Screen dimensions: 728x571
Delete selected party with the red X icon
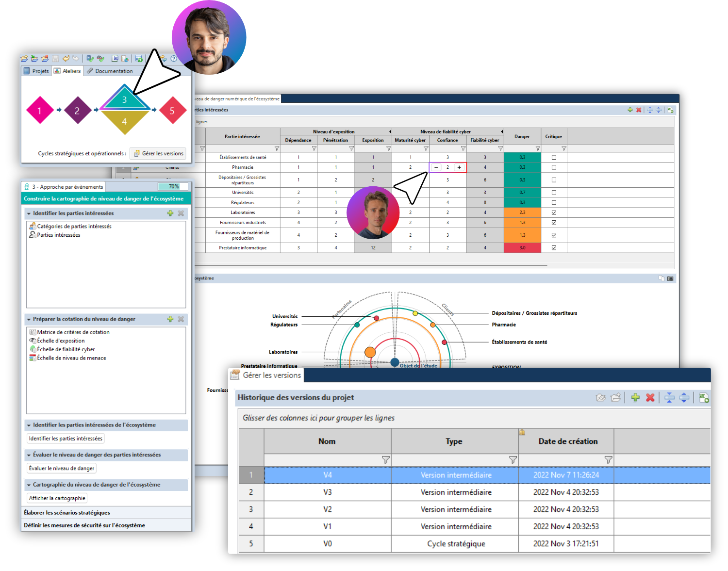pos(638,110)
